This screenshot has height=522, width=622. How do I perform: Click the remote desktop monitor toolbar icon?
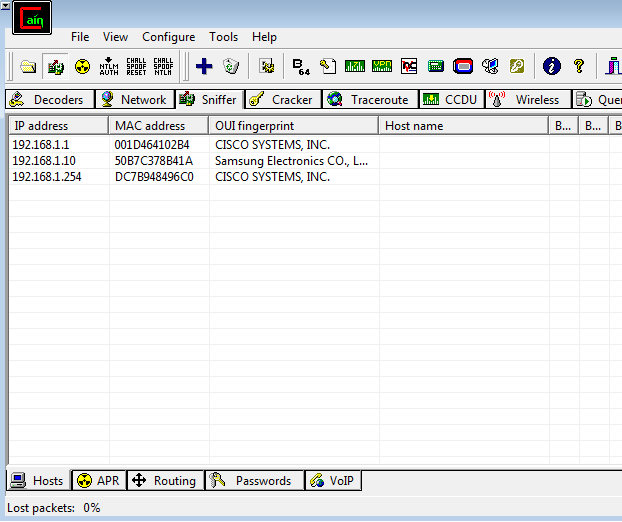[490, 66]
